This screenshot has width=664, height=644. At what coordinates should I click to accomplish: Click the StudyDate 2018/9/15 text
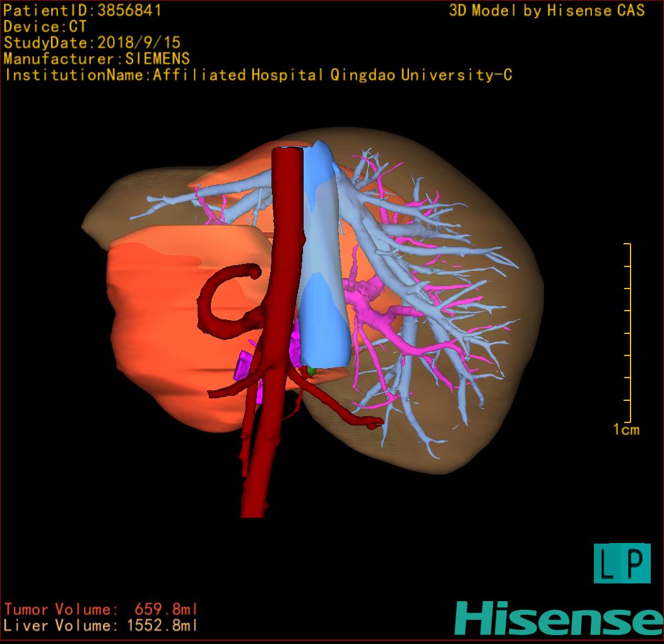[x=92, y=43]
